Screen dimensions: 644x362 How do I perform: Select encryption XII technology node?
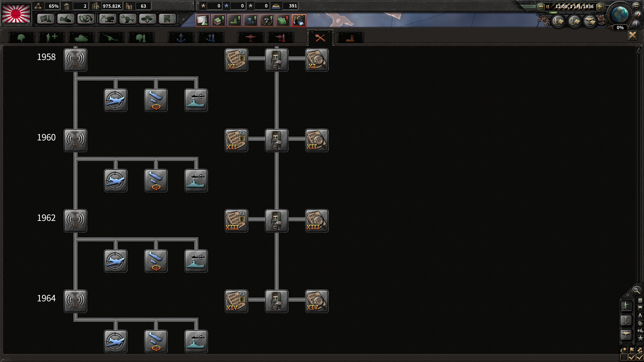[x=236, y=140]
